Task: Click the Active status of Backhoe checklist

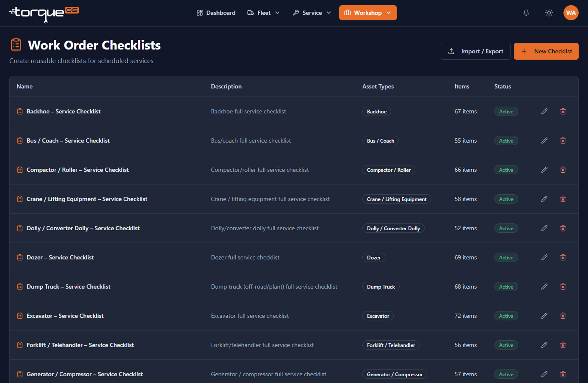Action: (506, 112)
